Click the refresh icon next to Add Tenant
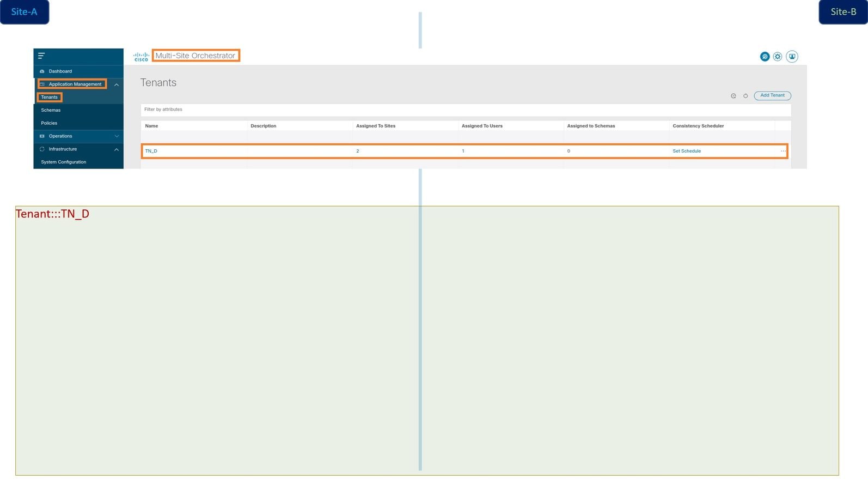Image resolution: width=868 pixels, height=479 pixels. click(x=745, y=96)
